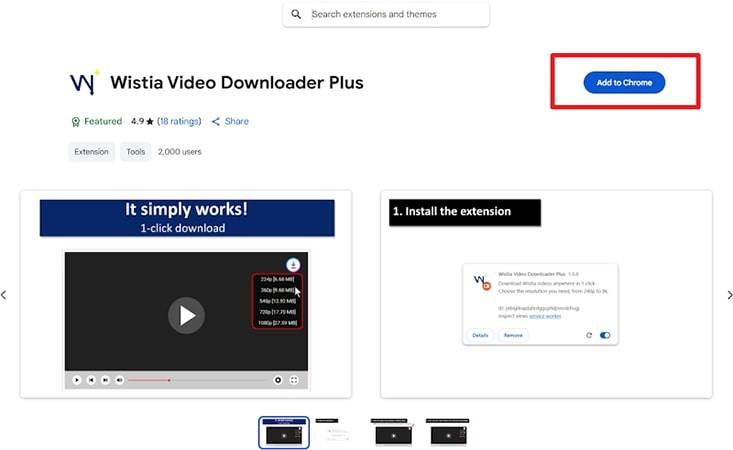Focus the Search extensions and themes field

point(386,14)
